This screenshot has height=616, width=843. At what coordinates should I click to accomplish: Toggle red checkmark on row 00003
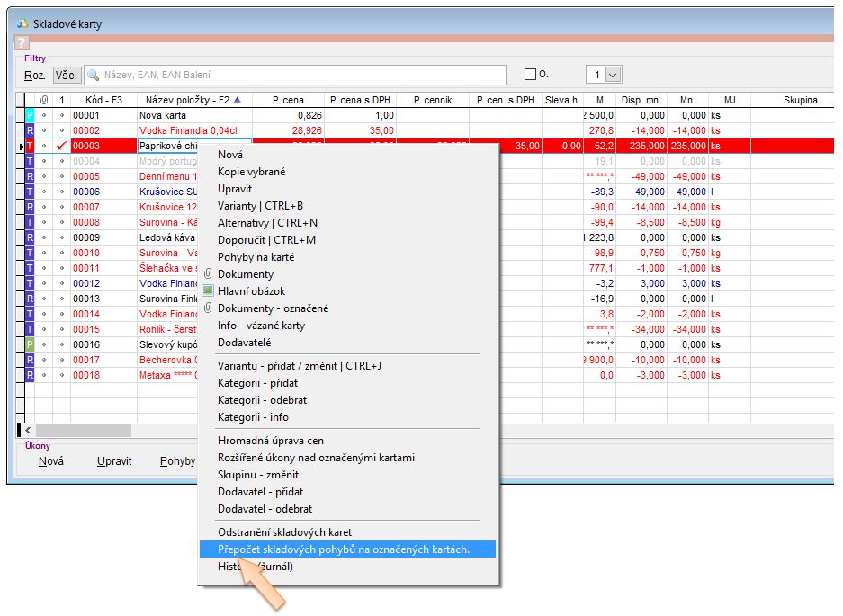point(61,146)
